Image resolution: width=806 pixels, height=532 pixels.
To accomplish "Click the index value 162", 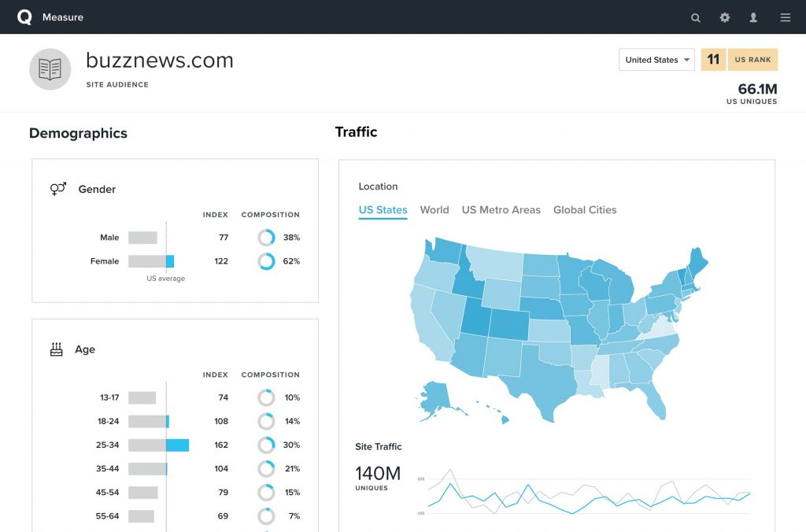I will pyautogui.click(x=221, y=445).
